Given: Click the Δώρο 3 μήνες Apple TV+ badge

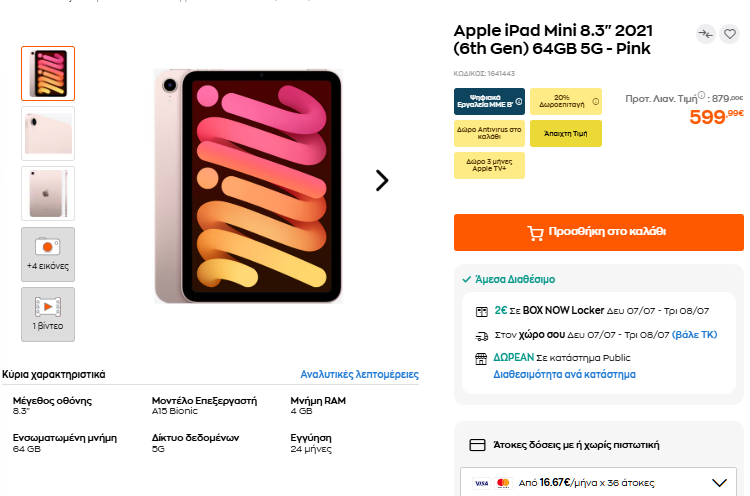Looking at the screenshot, I should pos(489,165).
